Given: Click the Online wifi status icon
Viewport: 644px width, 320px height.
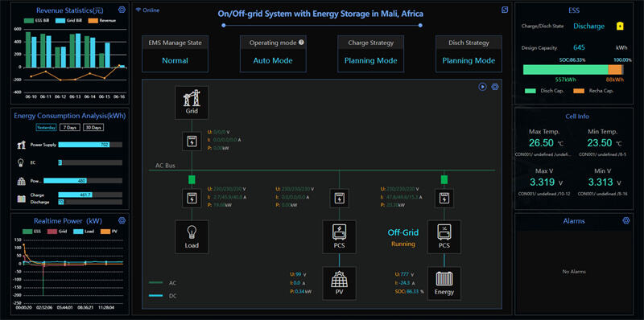Looking at the screenshot, I should (x=138, y=10).
